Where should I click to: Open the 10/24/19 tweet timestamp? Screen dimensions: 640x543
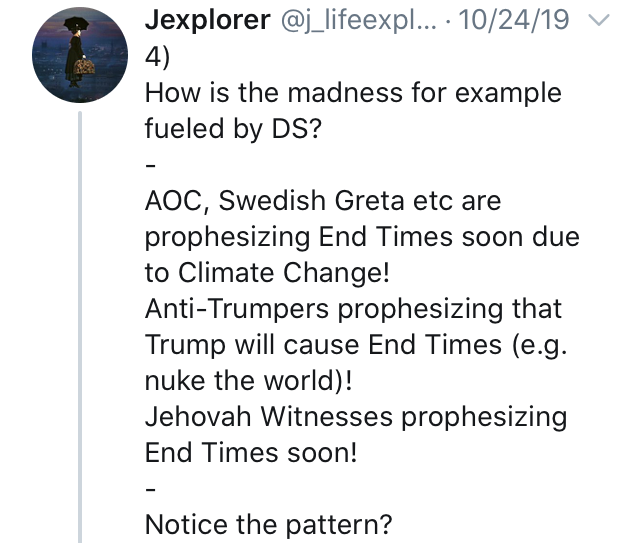(x=514, y=20)
